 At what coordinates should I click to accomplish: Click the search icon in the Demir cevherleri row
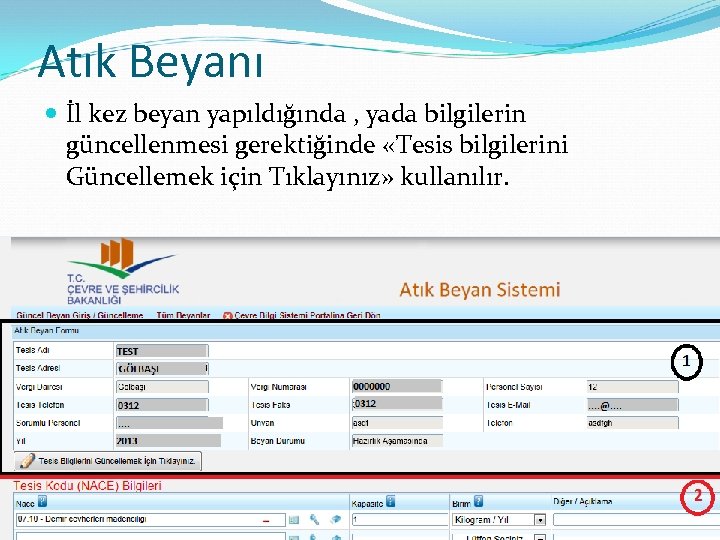[315, 519]
